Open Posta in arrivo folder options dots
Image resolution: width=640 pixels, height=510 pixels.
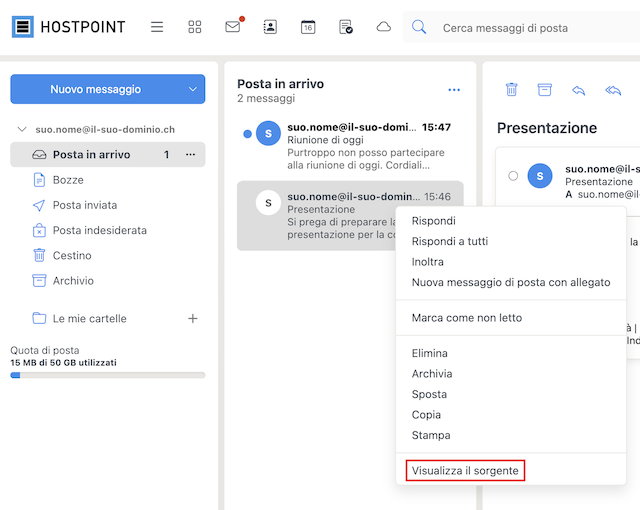point(190,154)
